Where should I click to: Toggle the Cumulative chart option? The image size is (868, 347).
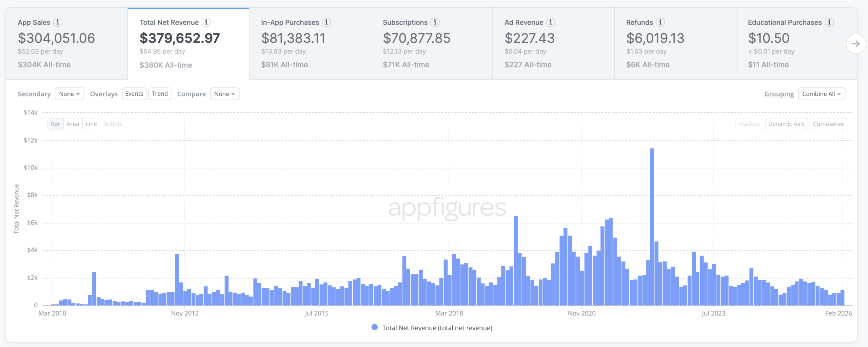pyautogui.click(x=828, y=124)
